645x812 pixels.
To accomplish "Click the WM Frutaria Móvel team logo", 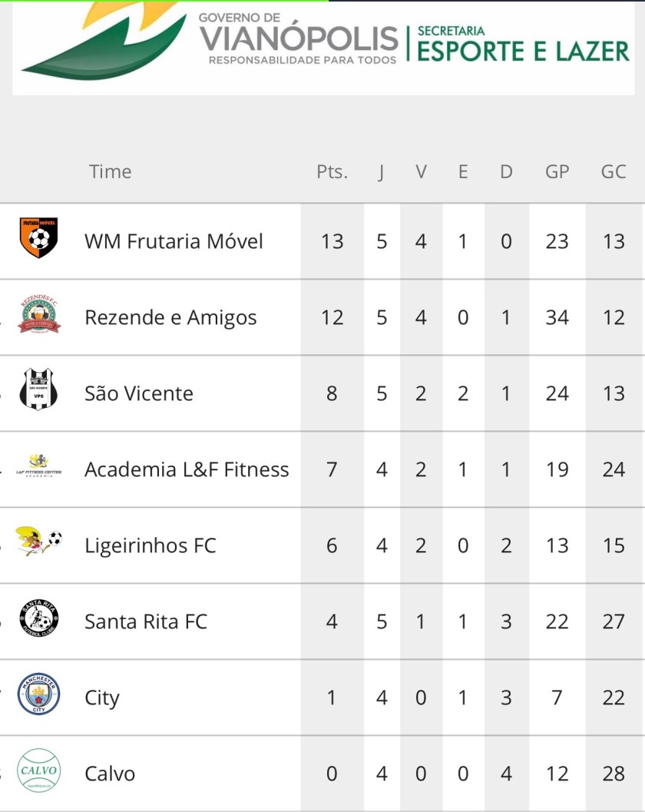I will click(38, 238).
